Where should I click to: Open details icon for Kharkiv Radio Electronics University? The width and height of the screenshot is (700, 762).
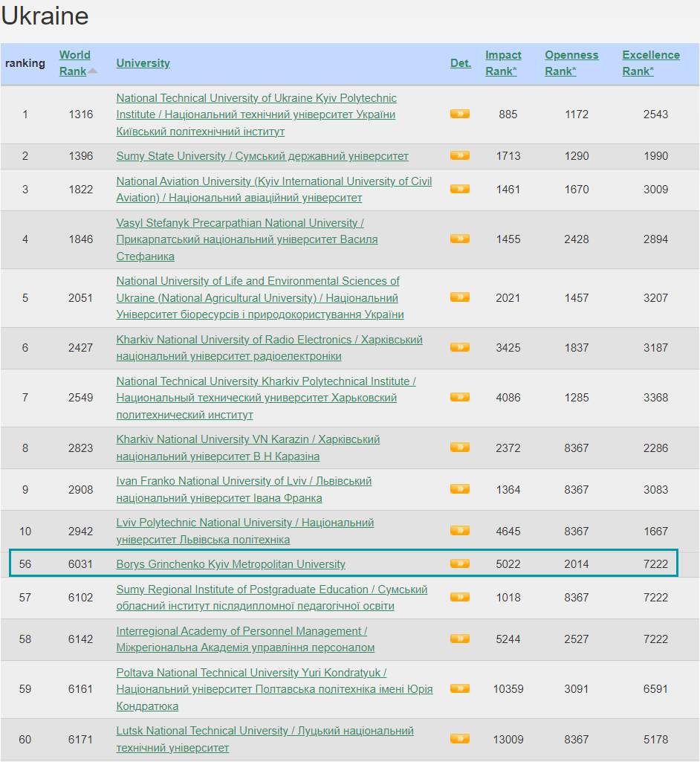[459, 347]
